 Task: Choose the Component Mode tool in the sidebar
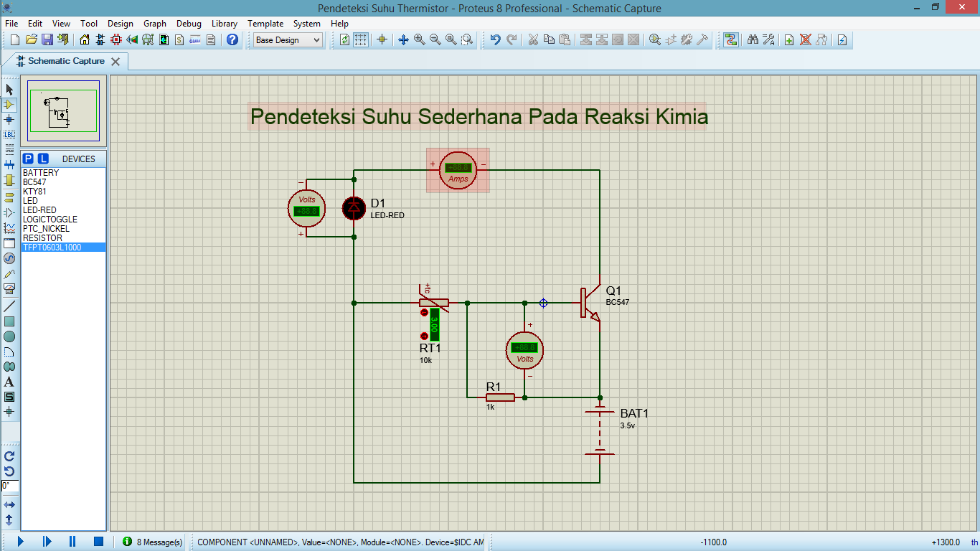pyautogui.click(x=9, y=105)
